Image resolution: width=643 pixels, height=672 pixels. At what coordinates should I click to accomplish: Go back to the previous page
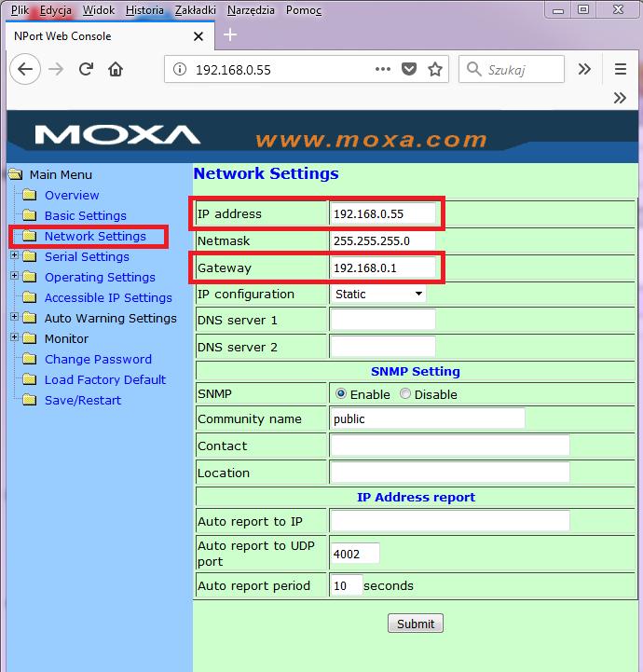click(x=25, y=69)
